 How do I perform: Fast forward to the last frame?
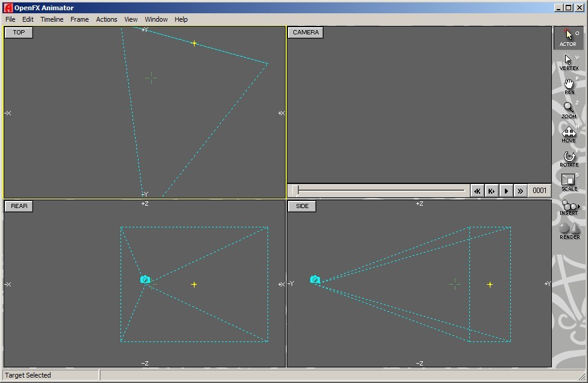point(520,191)
